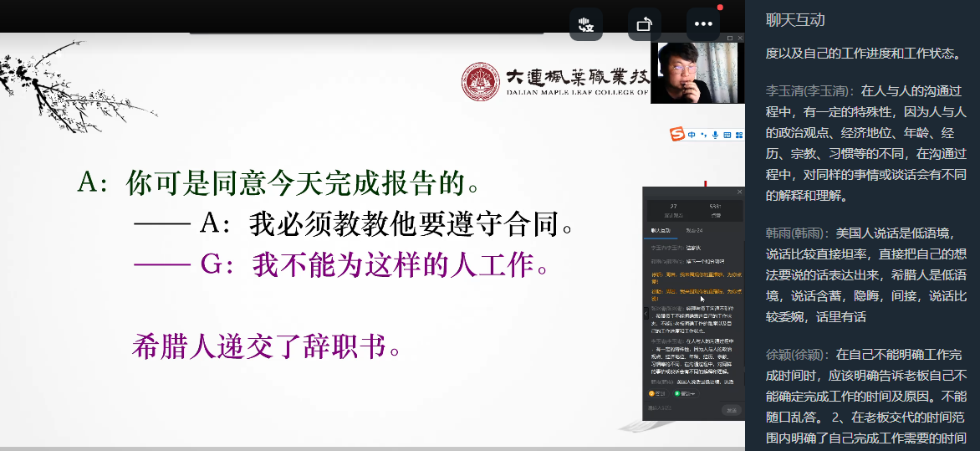Open the Sogou soft keyboard icon
This screenshot has height=451, width=980.
click(x=727, y=134)
